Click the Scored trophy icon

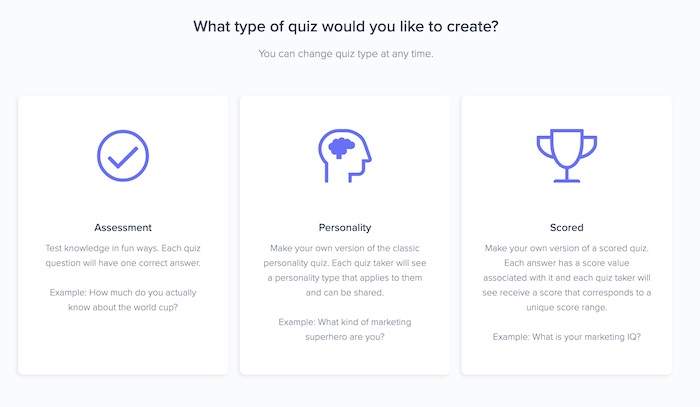tap(567, 156)
